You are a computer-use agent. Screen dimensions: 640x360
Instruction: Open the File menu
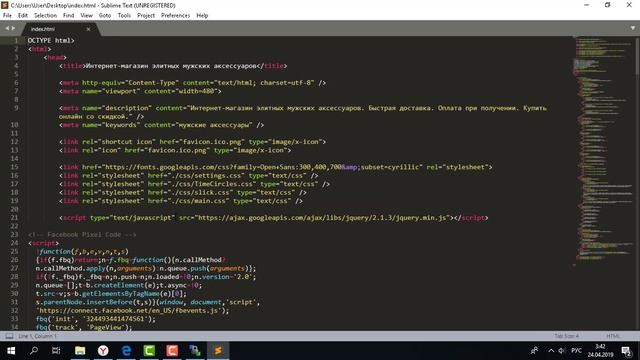click(x=7, y=16)
